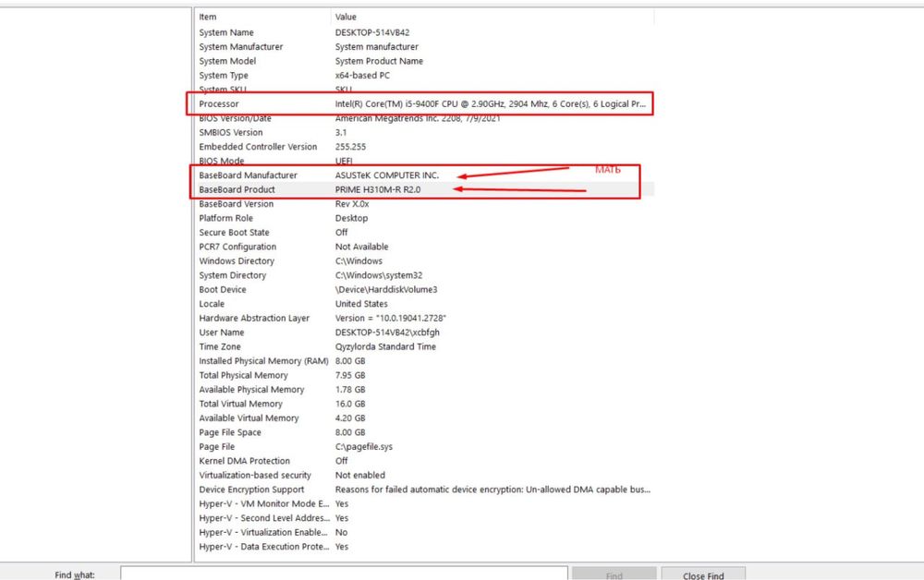Click the Version 10.0.19041.2728 value
The image size is (924, 580).
pos(391,318)
